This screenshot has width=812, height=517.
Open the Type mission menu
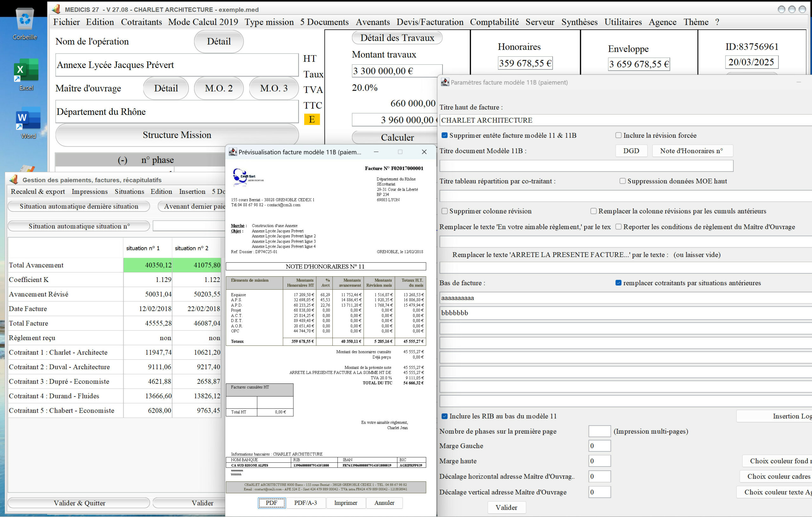coord(269,22)
